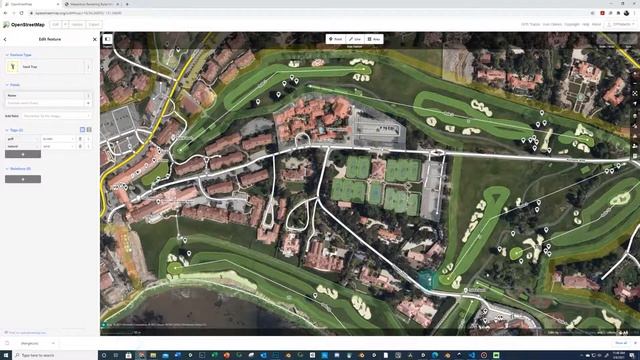Click the browser address bar
The height and width of the screenshot is (360, 640).
[306, 13]
